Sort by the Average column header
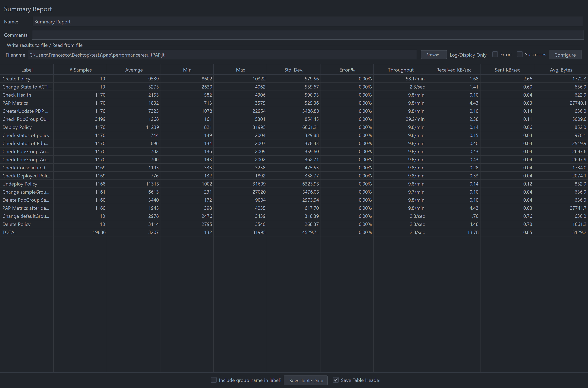This screenshot has height=388, width=588. [134, 70]
